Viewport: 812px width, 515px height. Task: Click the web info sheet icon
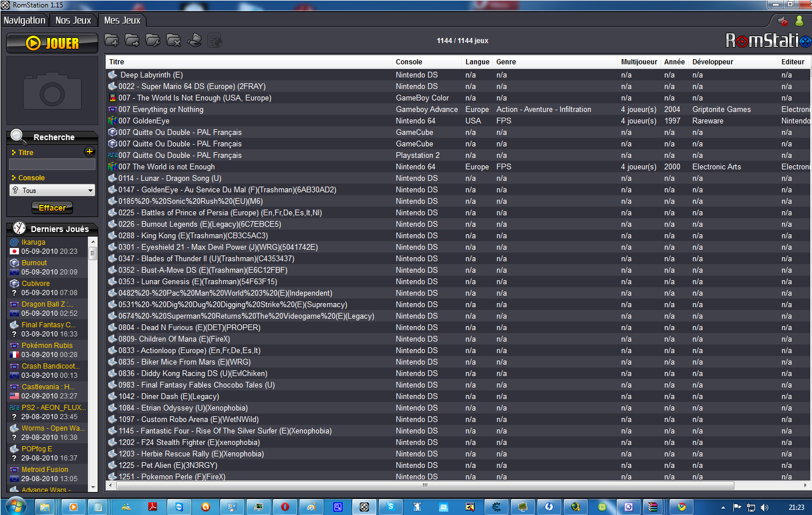click(x=215, y=40)
